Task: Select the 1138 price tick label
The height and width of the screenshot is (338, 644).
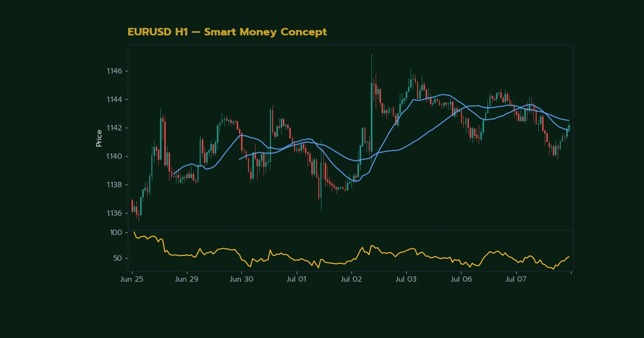Action: click(x=114, y=185)
